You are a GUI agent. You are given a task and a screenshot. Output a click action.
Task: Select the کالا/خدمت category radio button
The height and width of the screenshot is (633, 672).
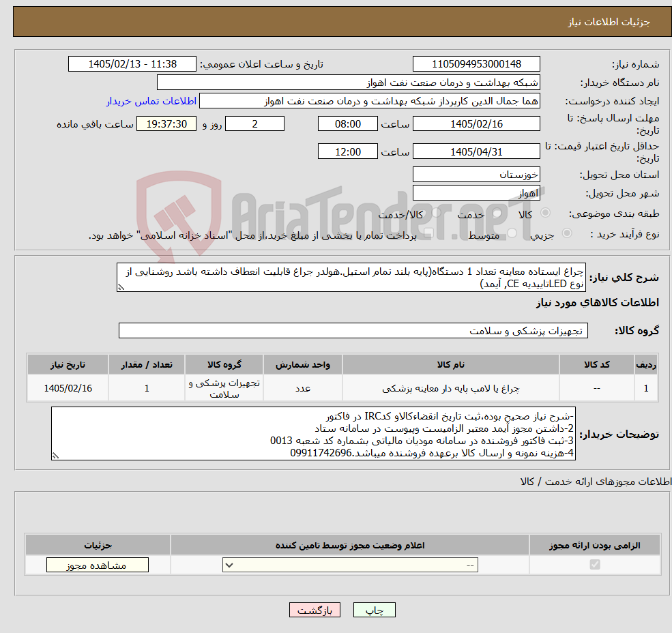(x=436, y=213)
